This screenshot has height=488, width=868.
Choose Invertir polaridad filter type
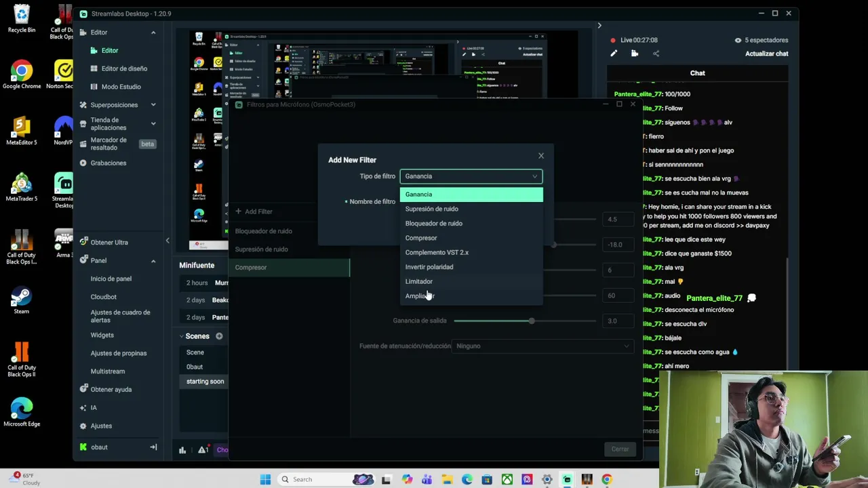click(429, 267)
